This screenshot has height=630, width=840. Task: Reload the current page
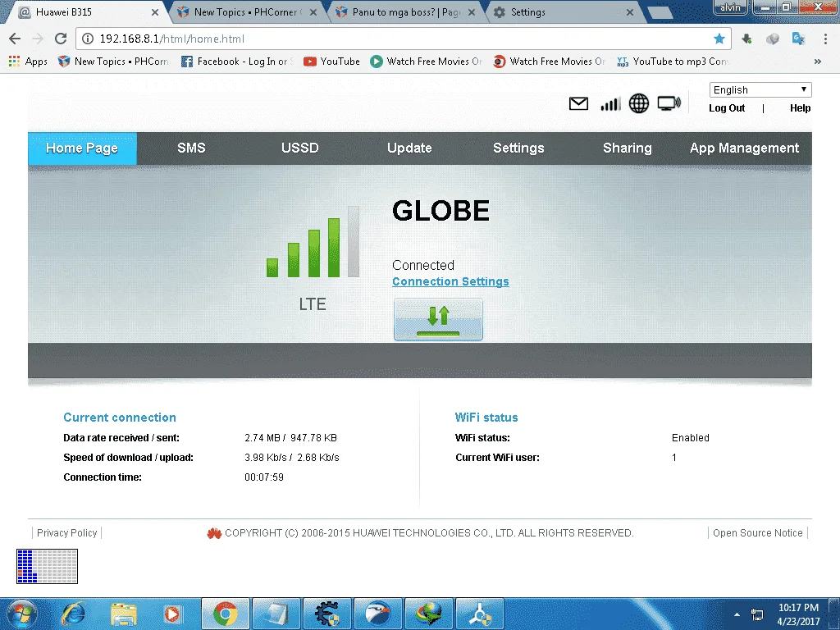coord(61,39)
